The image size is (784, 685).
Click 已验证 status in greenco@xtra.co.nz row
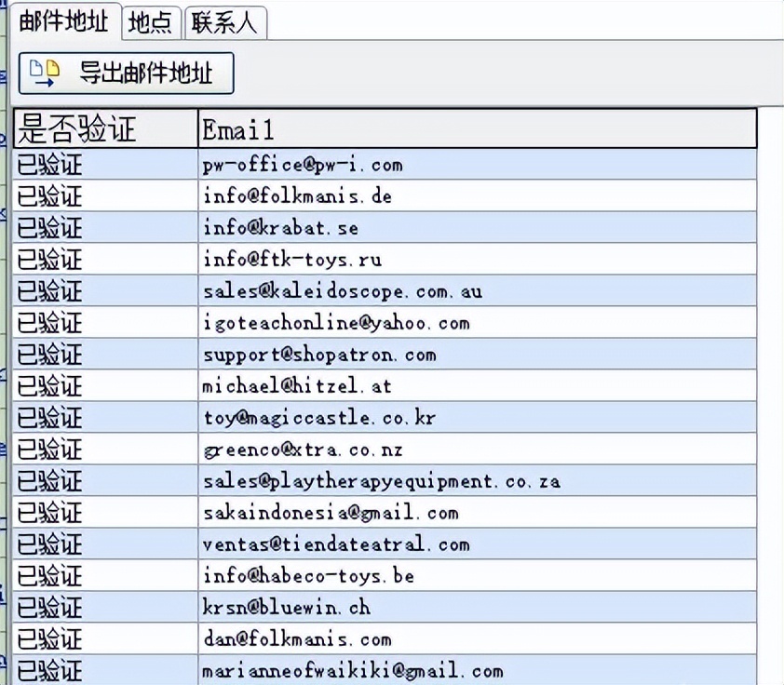click(49, 450)
